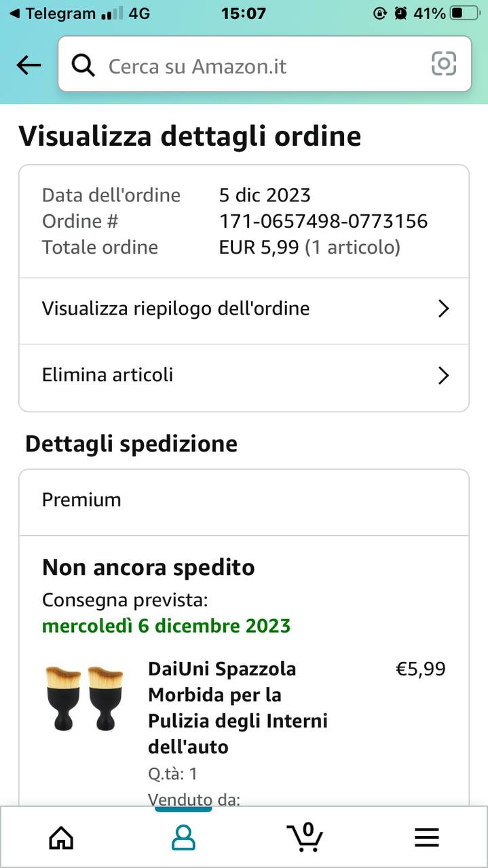Tap delivery date mercoledì 6 dicembre 2023
Screen dimensions: 488x868
(x=166, y=625)
